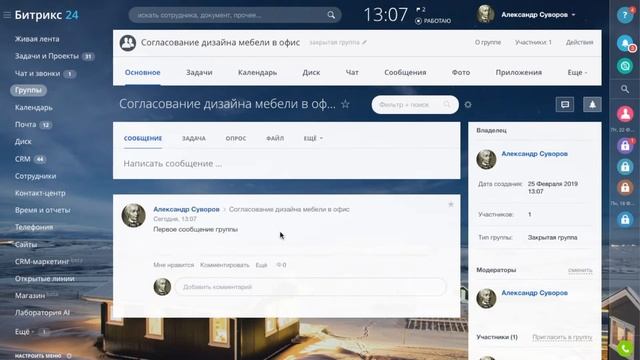640x360 pixels.
Task: Click Мне нравится under the post
Action: tap(173, 265)
